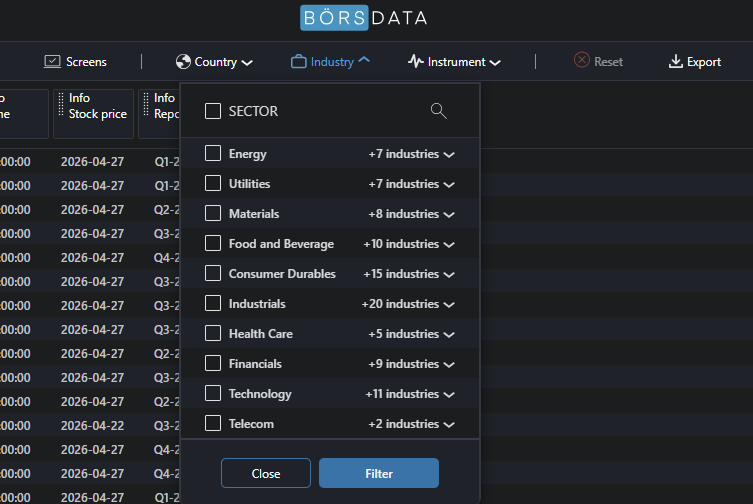Click the SECTOR heading text
753x504 pixels.
253,111
